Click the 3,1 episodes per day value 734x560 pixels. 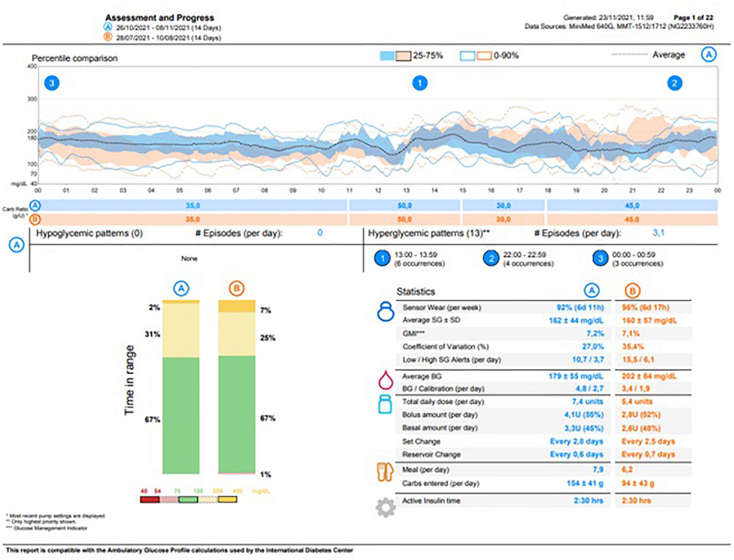[658, 233]
